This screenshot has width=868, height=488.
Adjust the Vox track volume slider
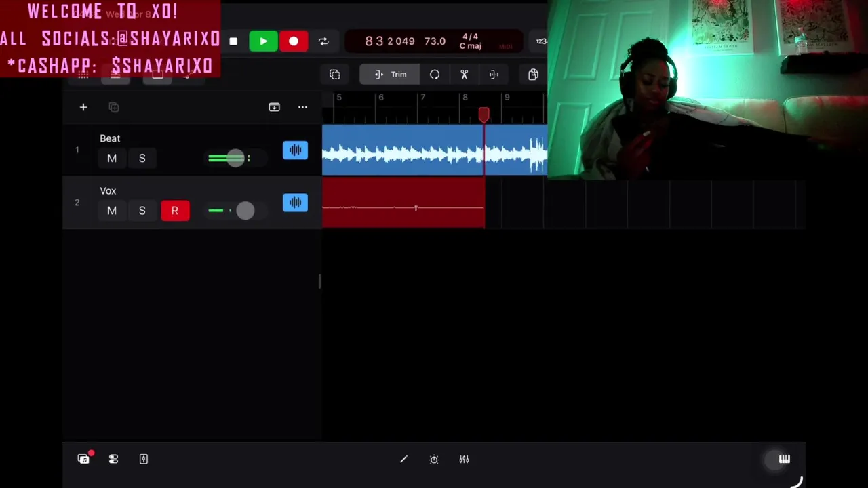[245, 211]
